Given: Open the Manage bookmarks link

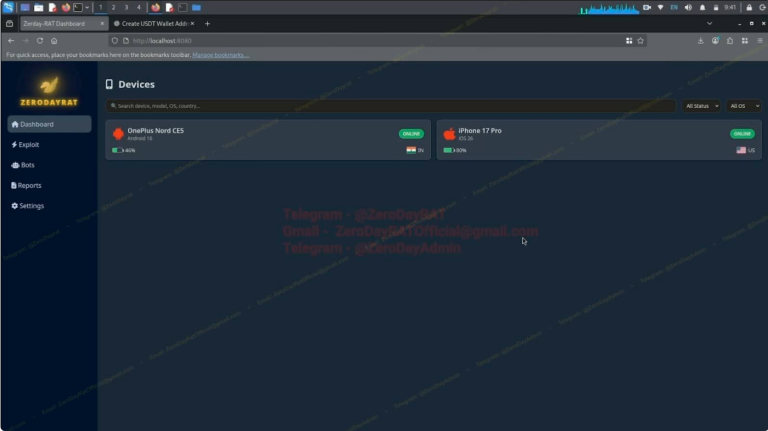Looking at the screenshot, I should point(220,55).
